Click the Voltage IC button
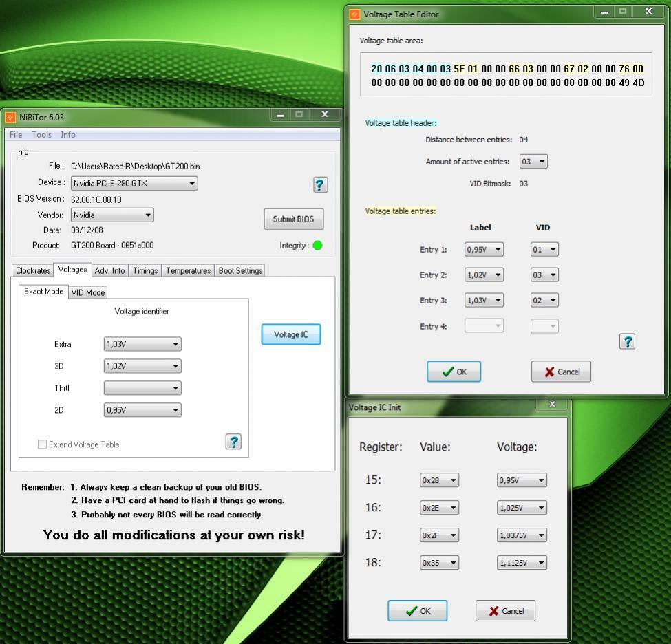This screenshot has height=644, width=671. 291,334
